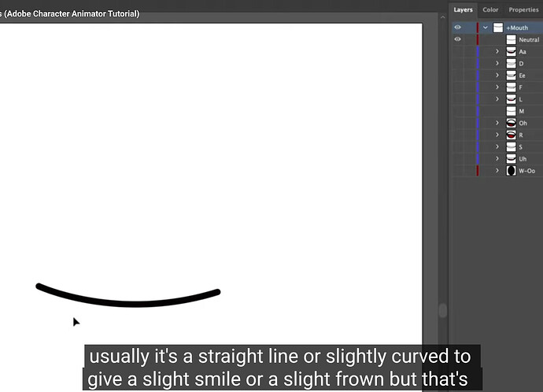Screen dimensions: 543x392
Task: Open the Properties tab
Action: pyautogui.click(x=523, y=10)
